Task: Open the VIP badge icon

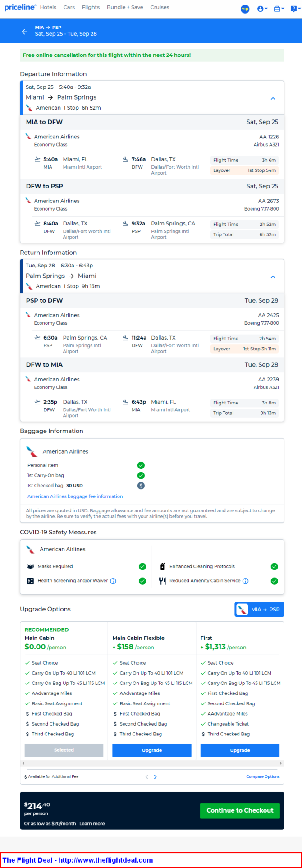Action: [x=245, y=9]
